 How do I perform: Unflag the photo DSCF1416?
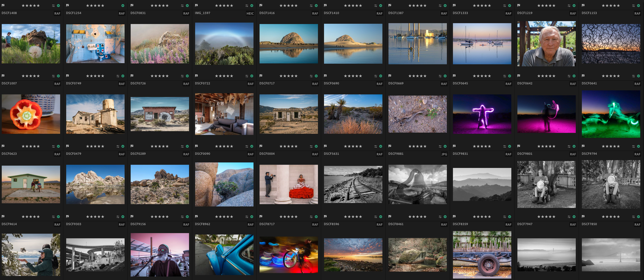261,5
